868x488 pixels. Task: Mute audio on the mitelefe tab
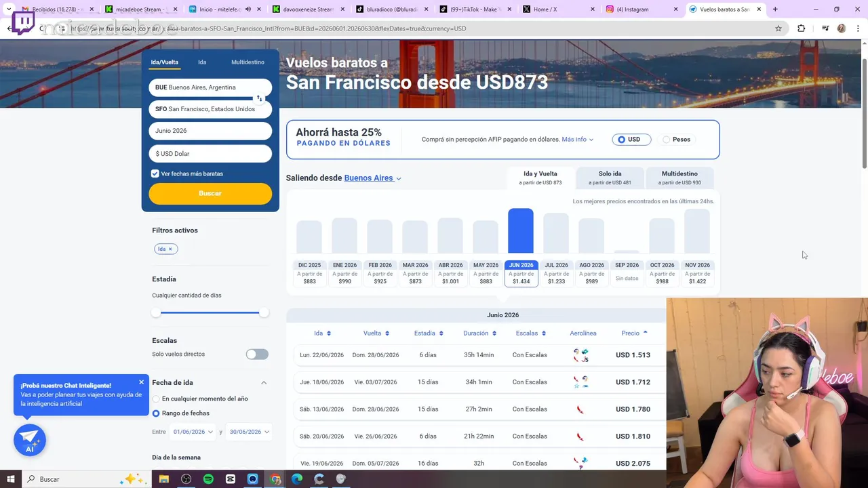[248, 9]
